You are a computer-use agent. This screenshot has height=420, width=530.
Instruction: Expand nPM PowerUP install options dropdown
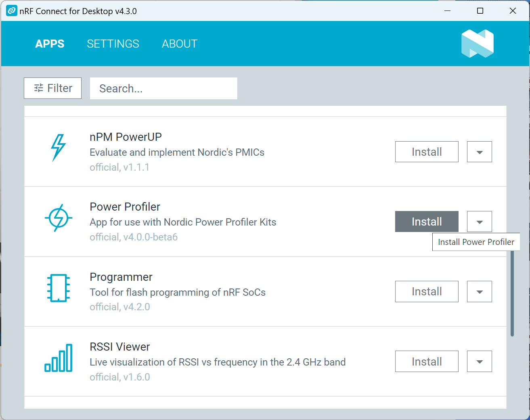pyautogui.click(x=480, y=152)
